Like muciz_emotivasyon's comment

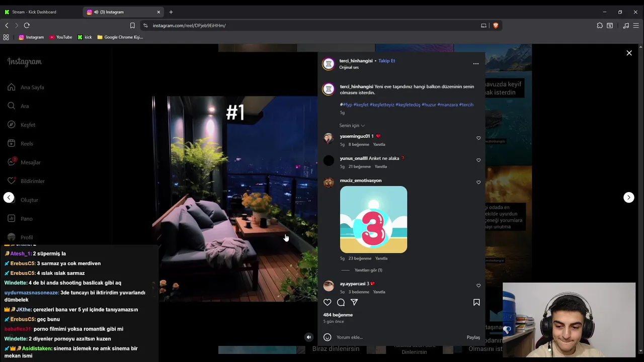click(x=478, y=183)
